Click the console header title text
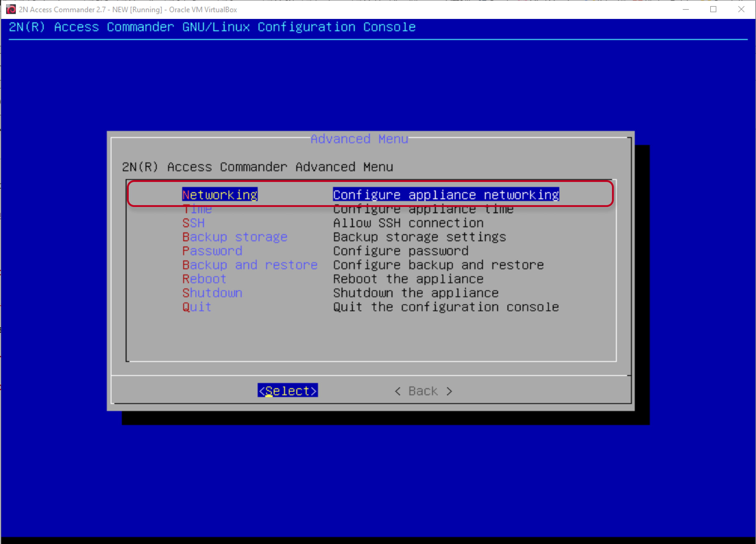Image resolution: width=756 pixels, height=544 pixels. [212, 27]
